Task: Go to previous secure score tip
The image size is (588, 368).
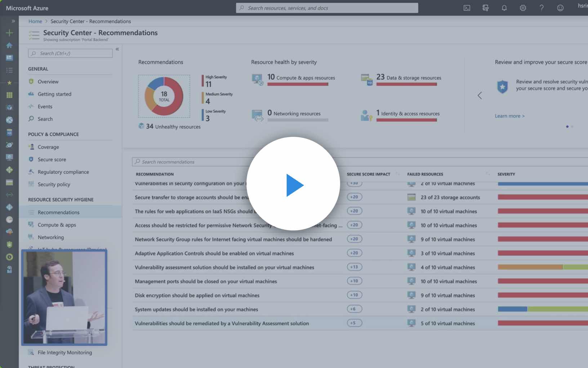Action: (480, 95)
